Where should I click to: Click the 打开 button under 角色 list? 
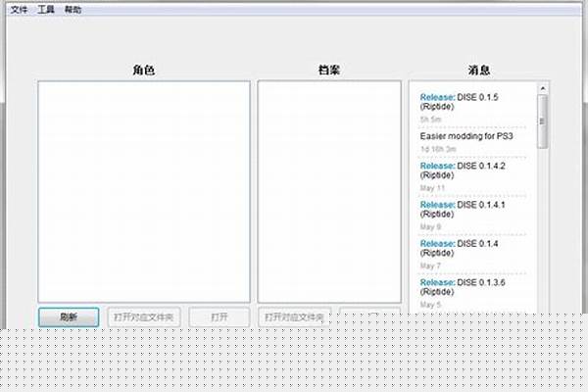tap(219, 318)
